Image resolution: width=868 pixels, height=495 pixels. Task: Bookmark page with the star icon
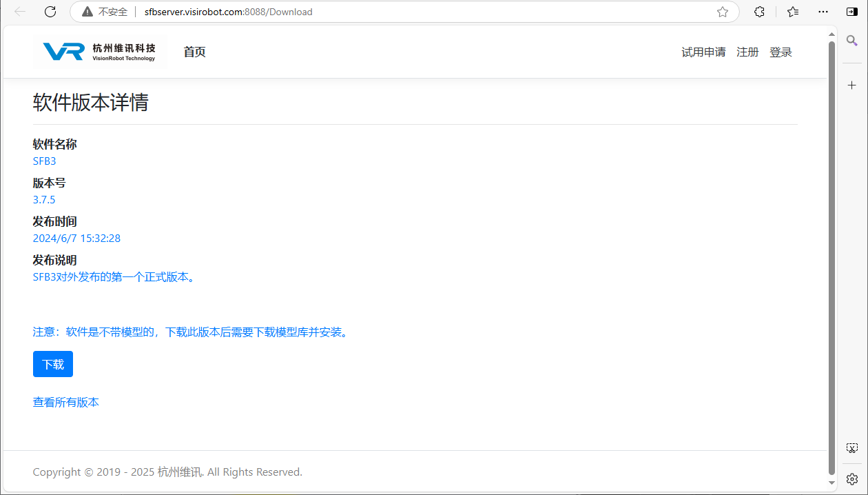[x=723, y=12]
